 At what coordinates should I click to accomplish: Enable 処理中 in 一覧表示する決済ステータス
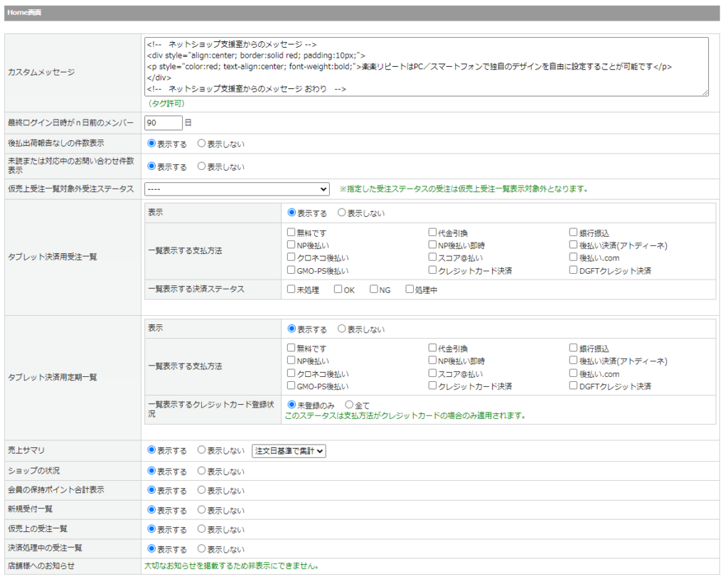click(x=409, y=289)
